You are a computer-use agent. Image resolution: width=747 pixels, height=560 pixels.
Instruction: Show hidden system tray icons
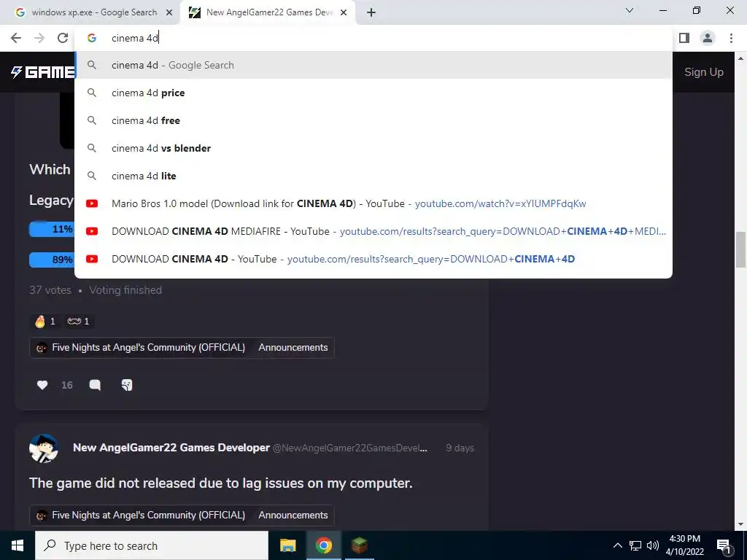point(617,545)
